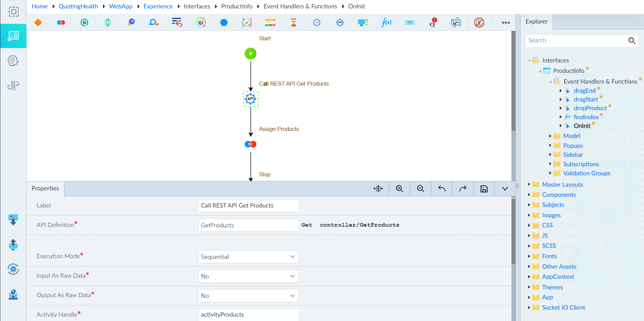Click the lines with red undo arrow icon

click(177, 22)
